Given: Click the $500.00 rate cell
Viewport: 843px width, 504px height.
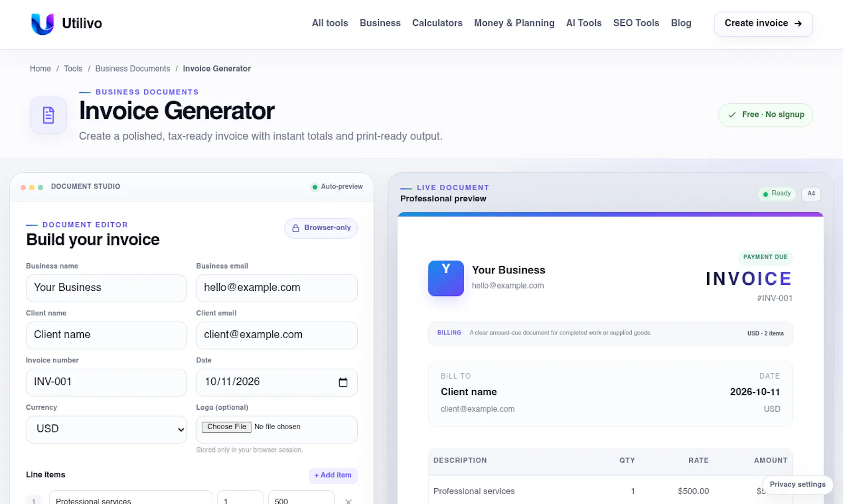Looking at the screenshot, I should [x=693, y=491].
